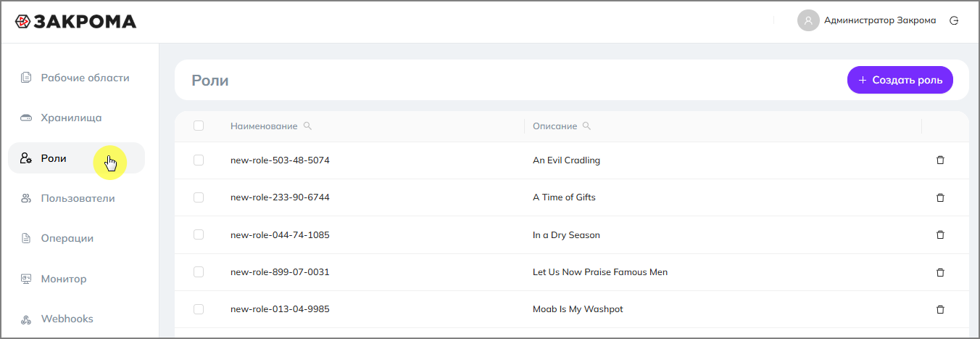Click trash icon for new-role-044-74-1085
The image size is (980, 339).
click(x=940, y=235)
